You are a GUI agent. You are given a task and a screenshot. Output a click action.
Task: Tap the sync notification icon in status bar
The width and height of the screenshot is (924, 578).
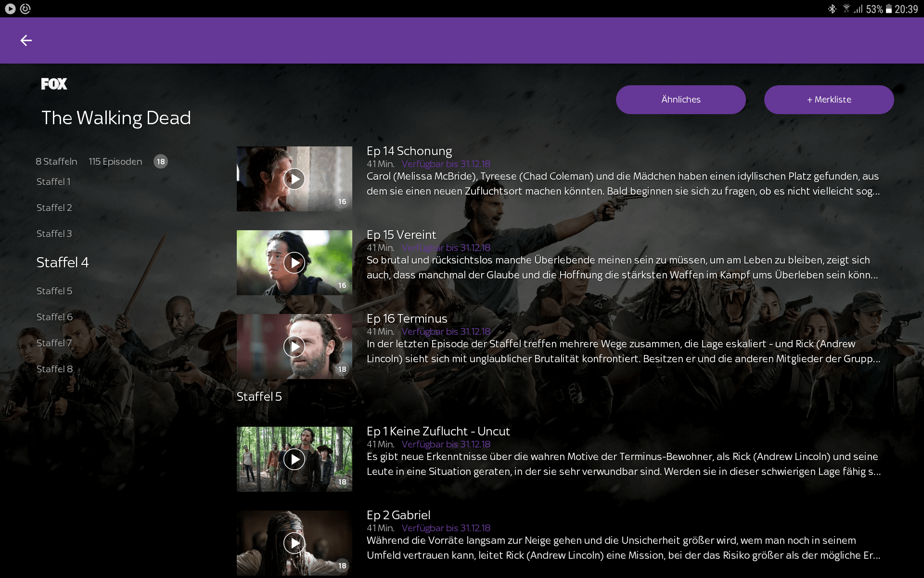click(x=26, y=9)
